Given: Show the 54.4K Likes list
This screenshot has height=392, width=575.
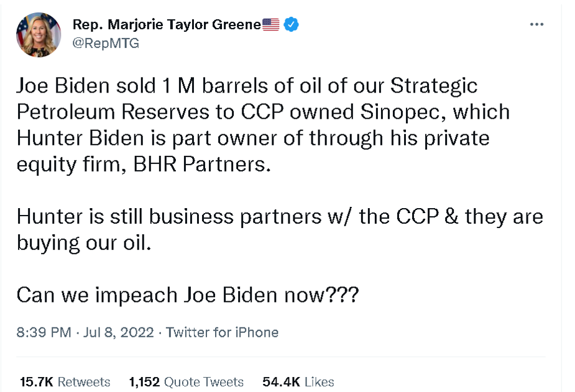Looking at the screenshot, I should pos(298,381).
